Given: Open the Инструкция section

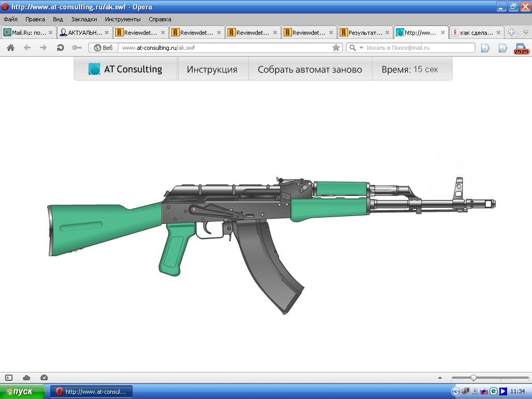Looking at the screenshot, I should click(212, 70).
